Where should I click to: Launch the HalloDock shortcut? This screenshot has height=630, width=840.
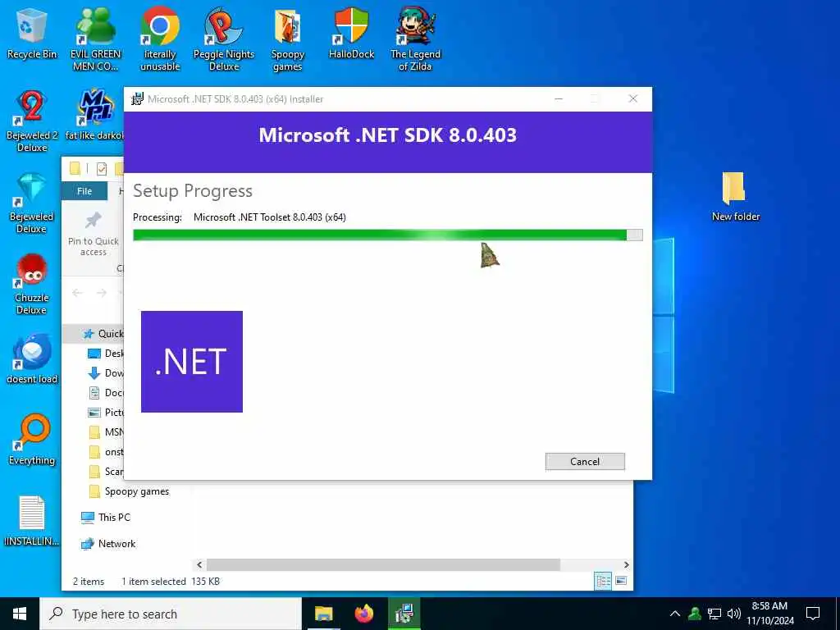click(351, 33)
